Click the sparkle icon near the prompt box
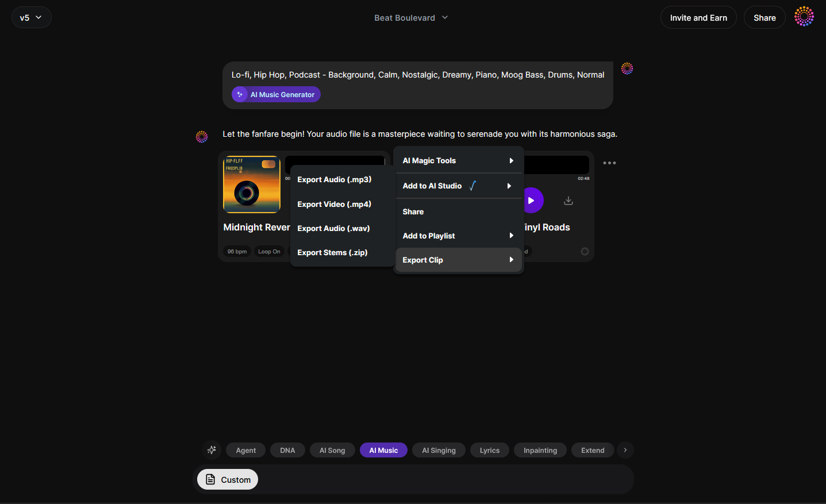826x504 pixels. tap(212, 450)
